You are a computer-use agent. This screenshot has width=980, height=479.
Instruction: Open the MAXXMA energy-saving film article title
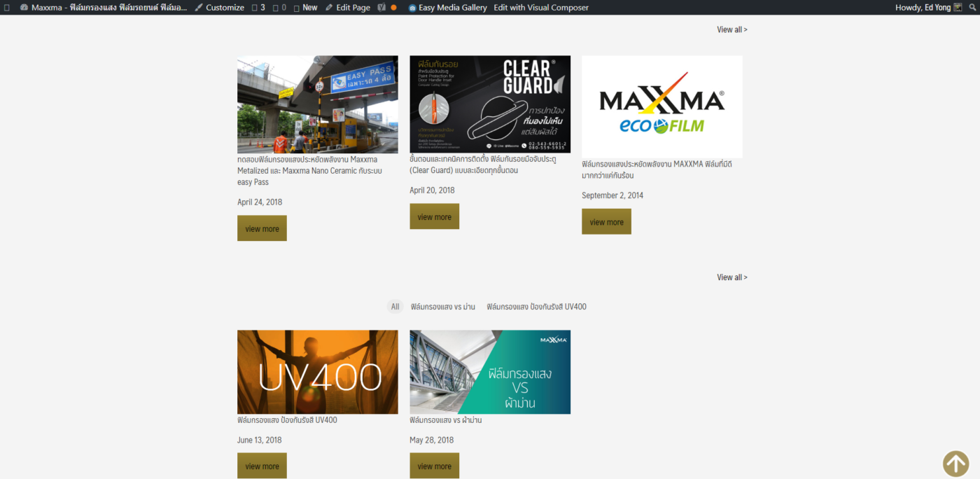pos(656,169)
